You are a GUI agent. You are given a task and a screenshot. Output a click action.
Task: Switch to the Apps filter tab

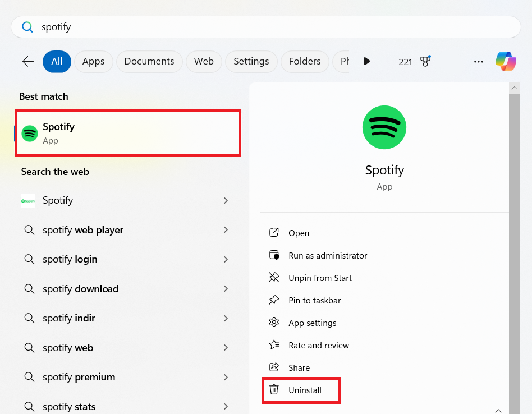[x=93, y=61]
